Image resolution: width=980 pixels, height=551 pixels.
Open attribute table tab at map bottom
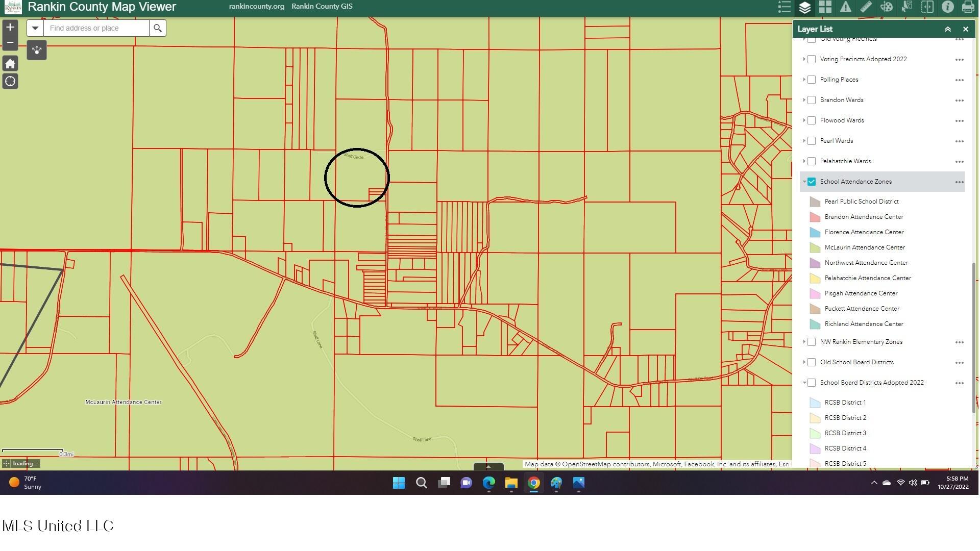tap(488, 467)
